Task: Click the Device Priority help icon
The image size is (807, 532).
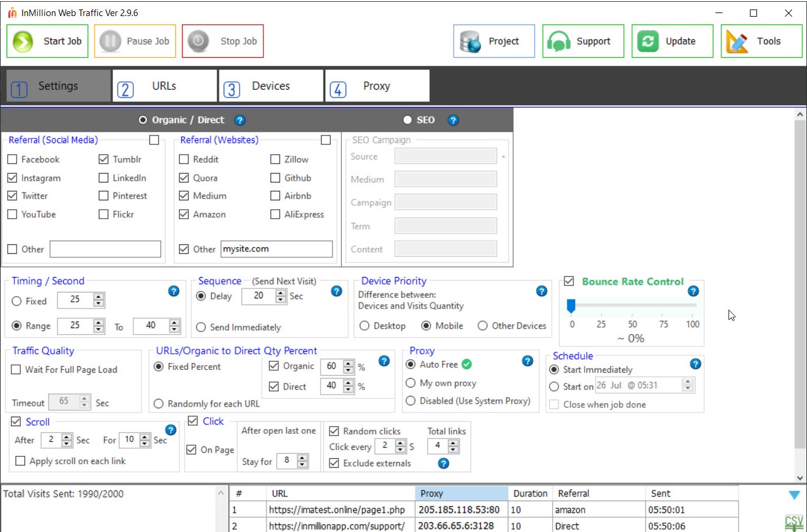Action: (x=541, y=291)
